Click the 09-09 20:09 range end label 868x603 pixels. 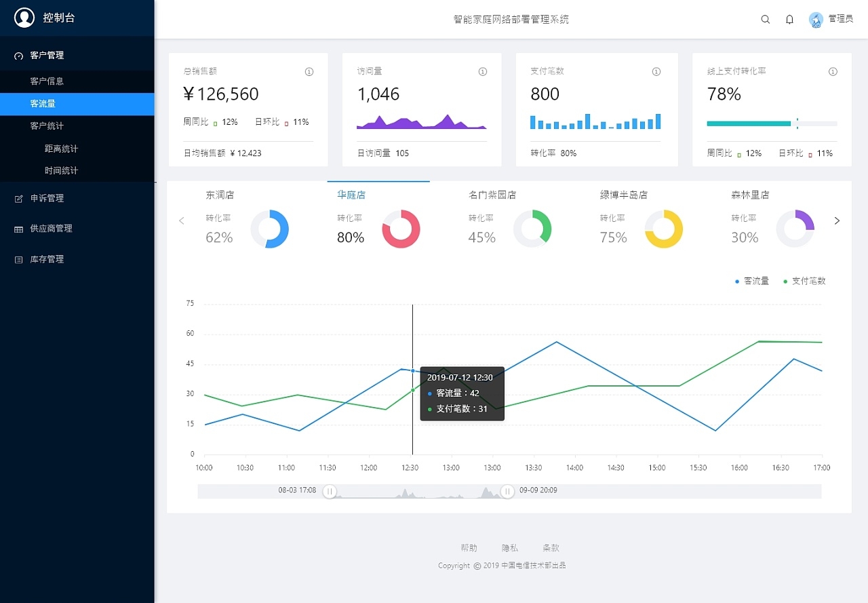click(x=538, y=490)
